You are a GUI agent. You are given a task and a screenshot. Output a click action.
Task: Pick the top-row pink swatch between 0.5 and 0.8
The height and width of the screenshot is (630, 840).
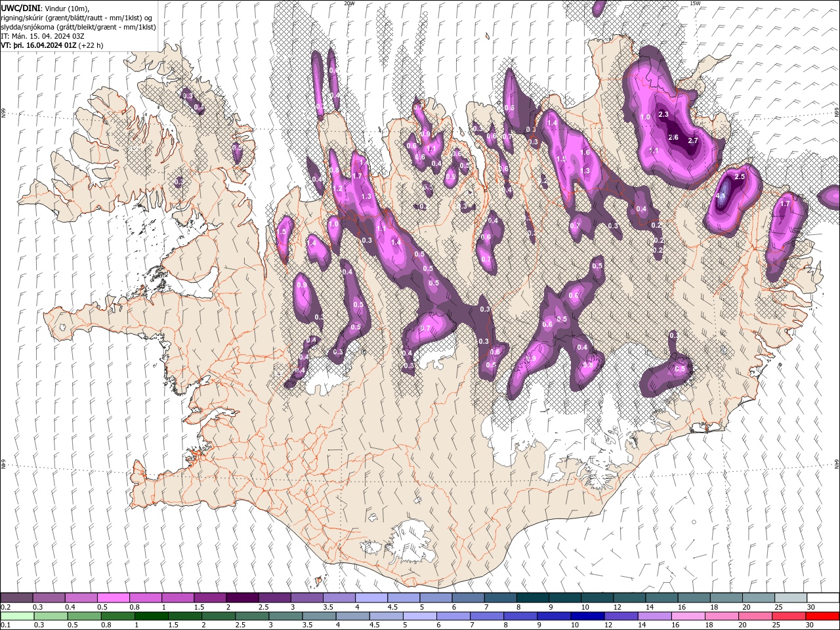tap(113, 598)
